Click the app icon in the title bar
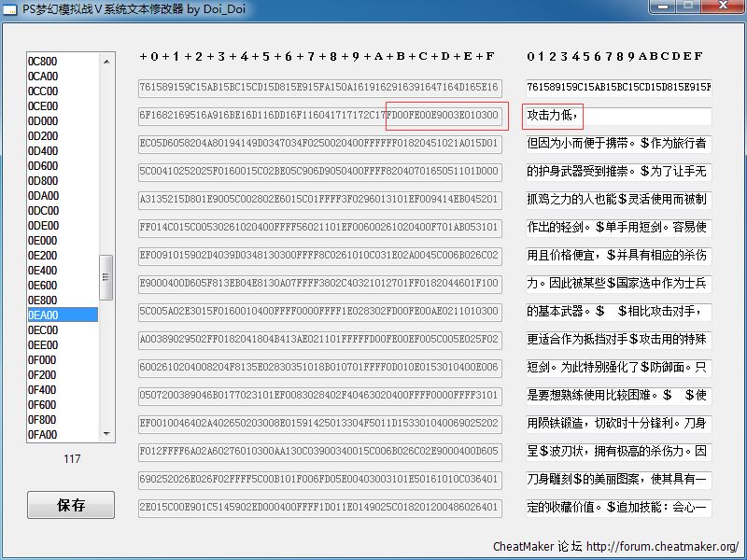This screenshot has width=747, height=560. tap(11, 7)
